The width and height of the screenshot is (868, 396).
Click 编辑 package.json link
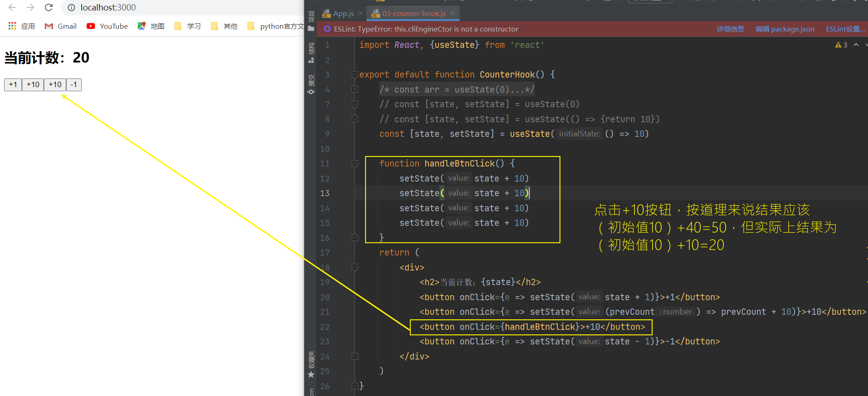tap(784, 29)
